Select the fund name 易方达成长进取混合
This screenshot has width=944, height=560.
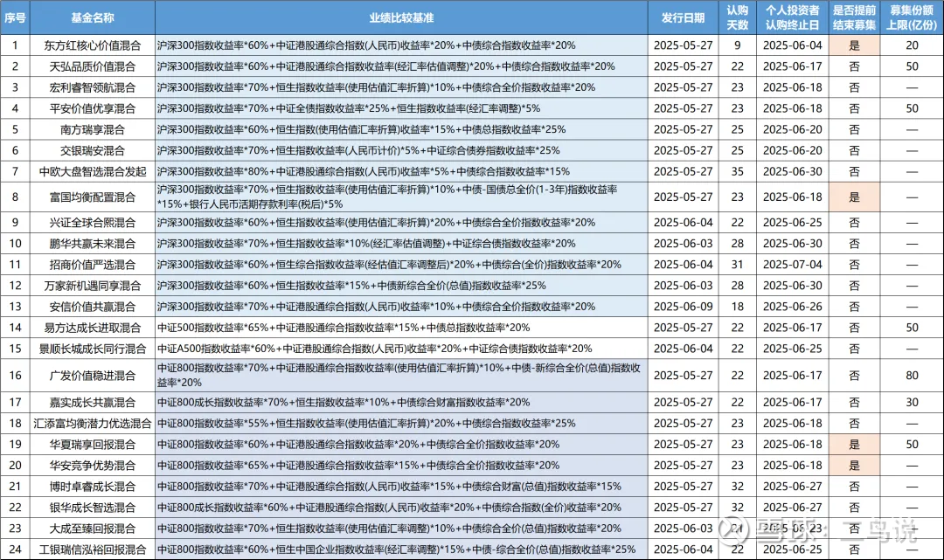(92, 328)
